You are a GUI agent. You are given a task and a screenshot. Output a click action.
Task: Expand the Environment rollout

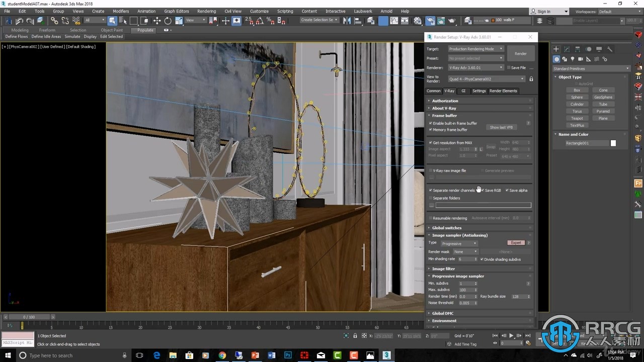click(480, 320)
